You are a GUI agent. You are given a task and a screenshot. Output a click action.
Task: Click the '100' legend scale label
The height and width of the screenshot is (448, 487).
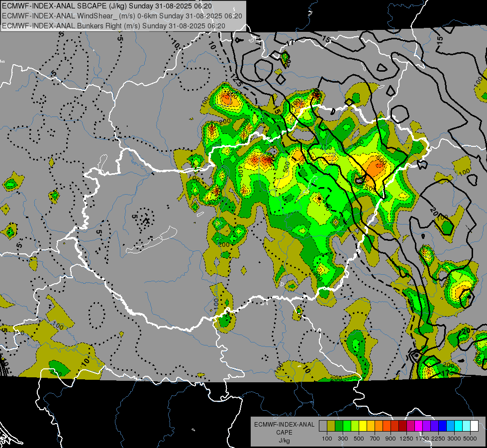(327, 439)
